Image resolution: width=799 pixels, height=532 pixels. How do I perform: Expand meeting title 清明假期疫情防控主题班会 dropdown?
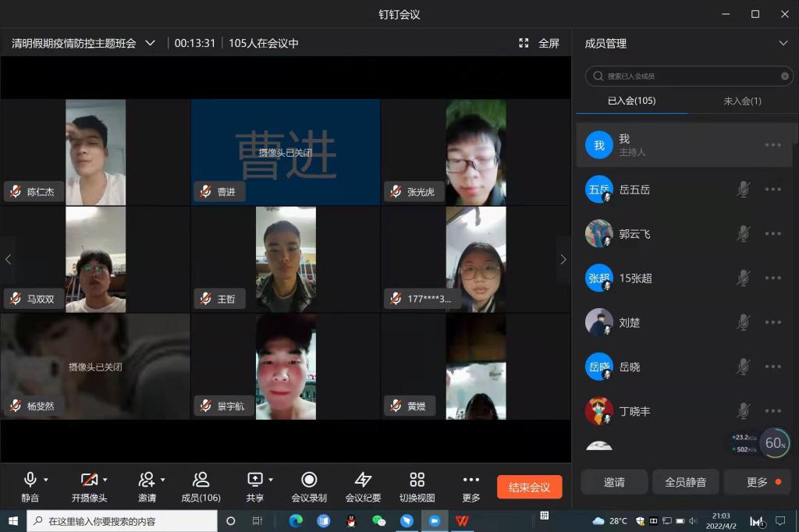(150, 44)
